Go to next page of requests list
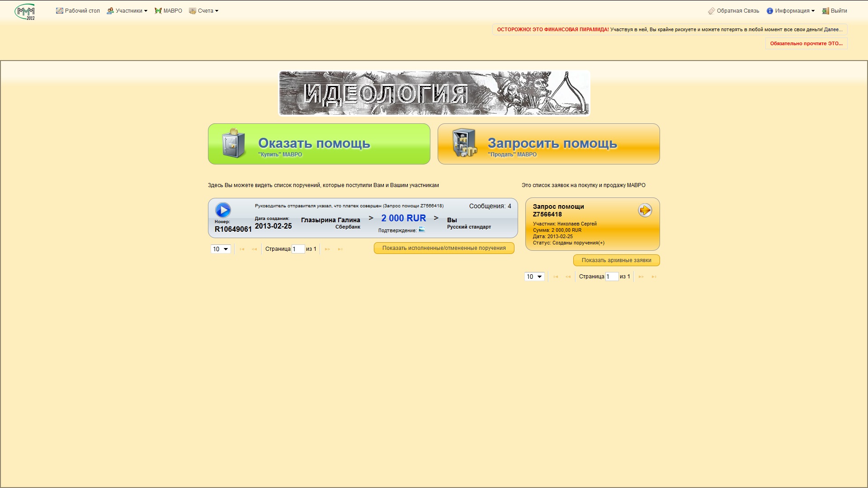Viewport: 868px width, 488px height. point(641,277)
